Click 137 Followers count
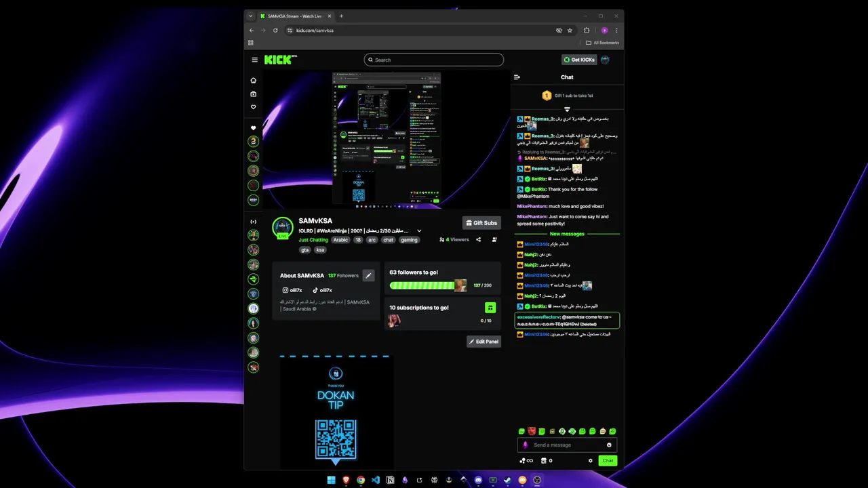 click(343, 276)
